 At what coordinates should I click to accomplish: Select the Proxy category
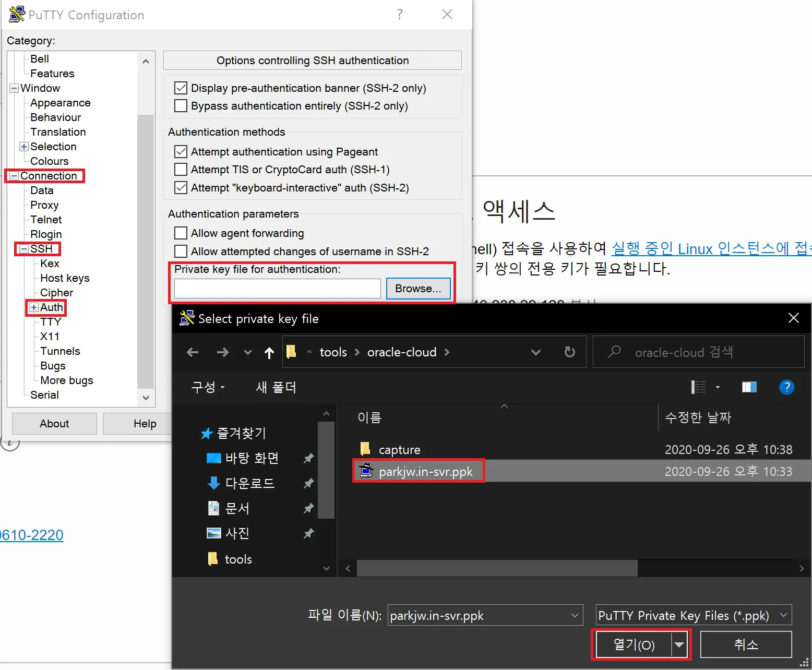[x=44, y=205]
